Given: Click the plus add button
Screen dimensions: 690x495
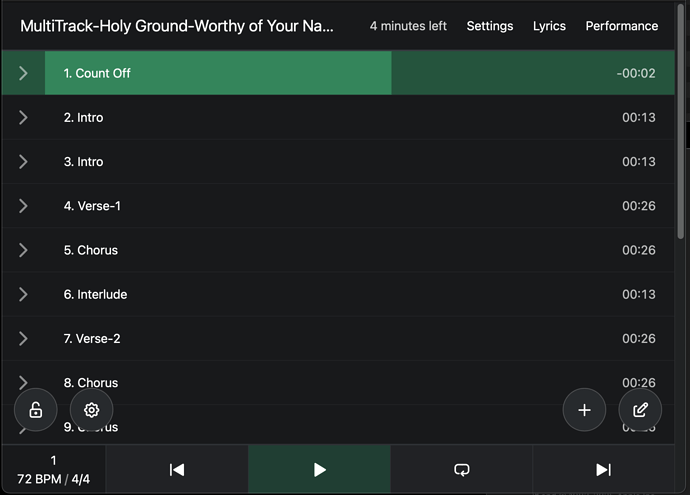Looking at the screenshot, I should [584, 410].
